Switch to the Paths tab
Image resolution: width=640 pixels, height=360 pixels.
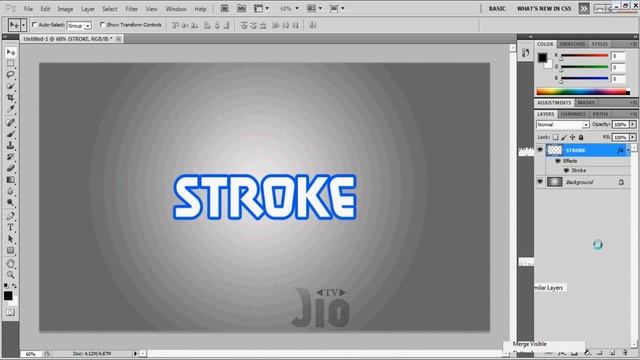tap(600, 114)
